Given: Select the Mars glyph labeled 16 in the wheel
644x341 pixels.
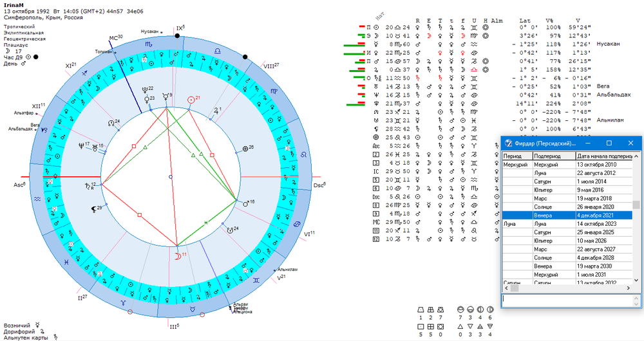Looking at the screenshot, I should click(246, 203).
